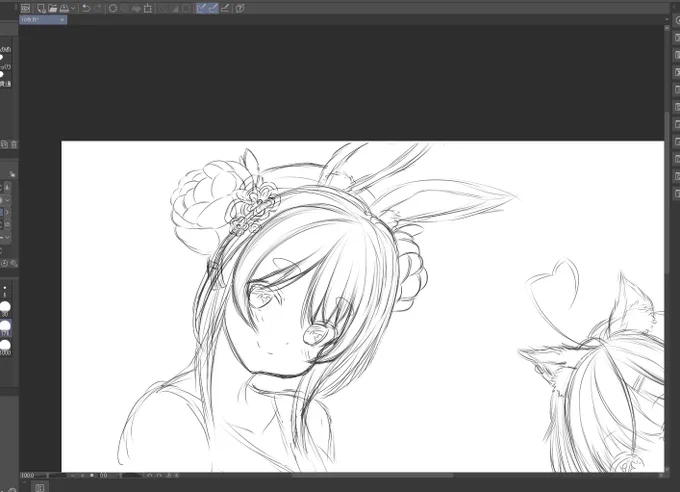
Task: Click the clear layer sun icon
Action: 113,8
